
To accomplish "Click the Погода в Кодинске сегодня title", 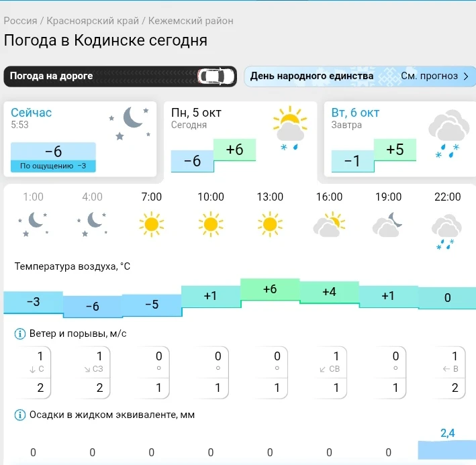I will tap(105, 41).
